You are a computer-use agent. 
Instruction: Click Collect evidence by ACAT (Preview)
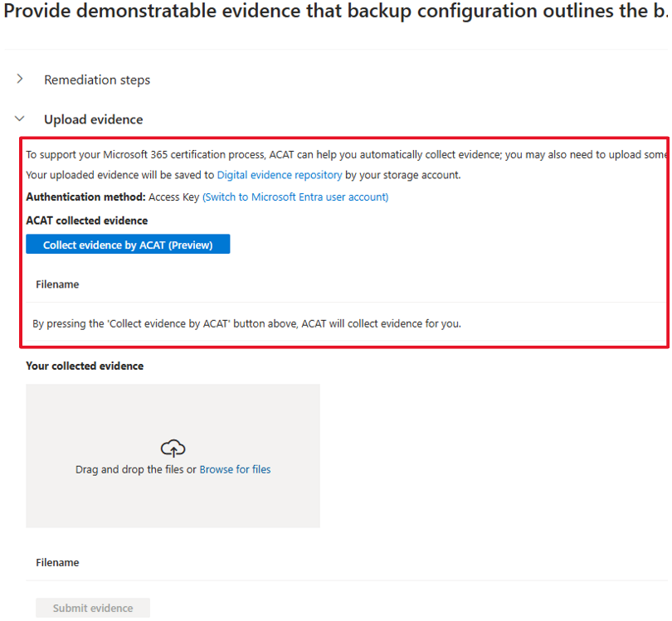click(128, 244)
